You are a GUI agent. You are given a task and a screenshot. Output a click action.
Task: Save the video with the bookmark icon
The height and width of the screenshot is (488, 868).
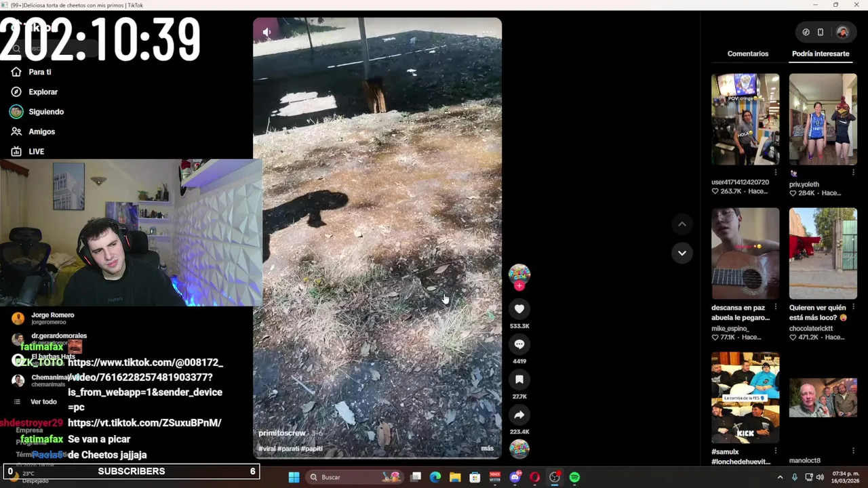tap(519, 380)
